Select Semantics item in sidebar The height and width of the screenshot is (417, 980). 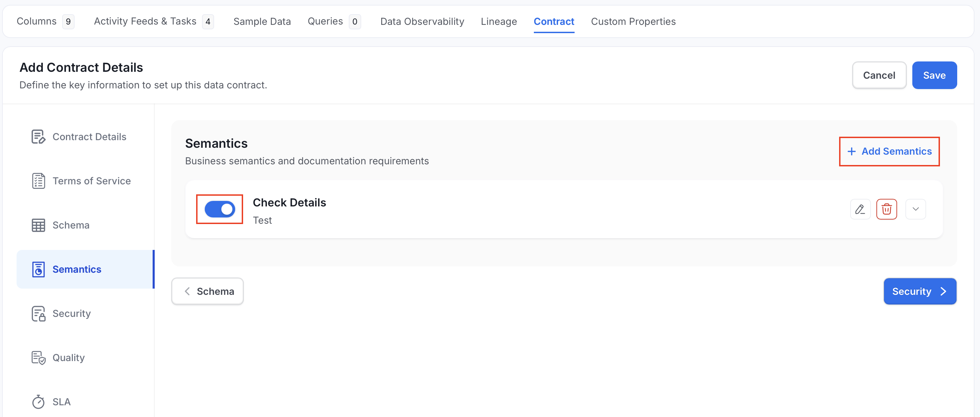(x=85, y=269)
